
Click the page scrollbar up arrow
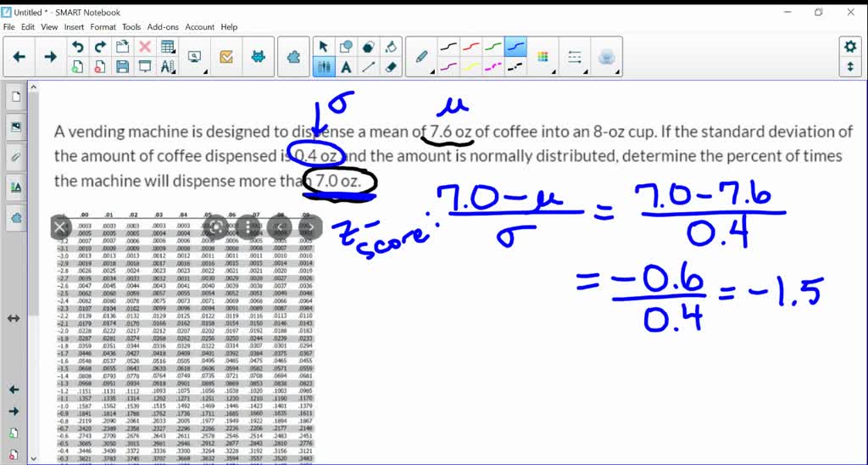[33, 87]
